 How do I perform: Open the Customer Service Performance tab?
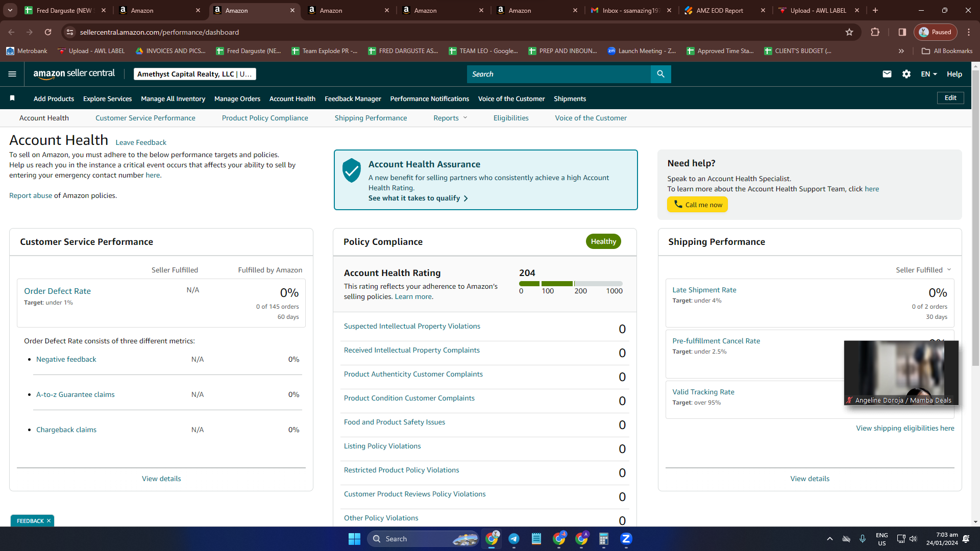tap(145, 118)
